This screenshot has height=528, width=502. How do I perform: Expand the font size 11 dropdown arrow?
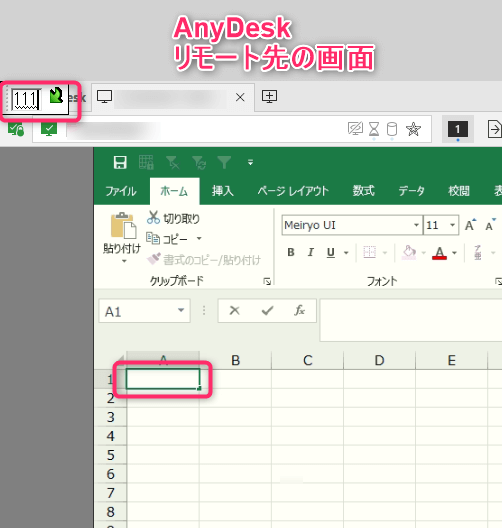click(x=453, y=225)
